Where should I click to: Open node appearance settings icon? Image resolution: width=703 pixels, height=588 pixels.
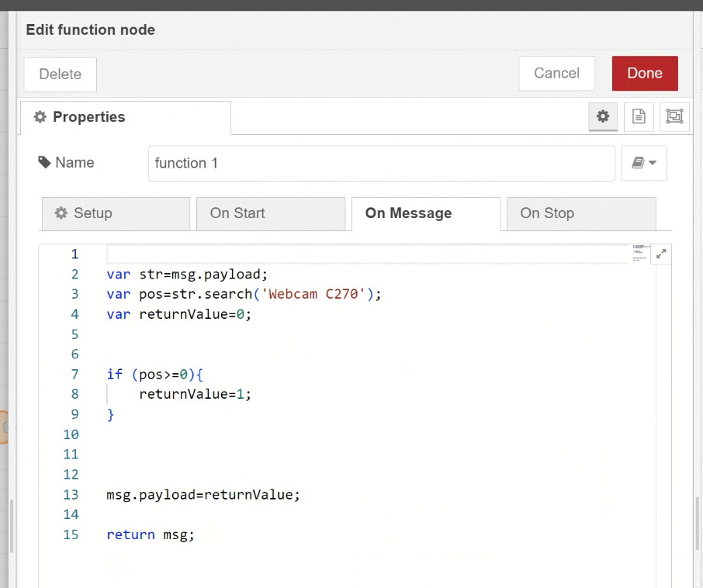pyautogui.click(x=674, y=116)
